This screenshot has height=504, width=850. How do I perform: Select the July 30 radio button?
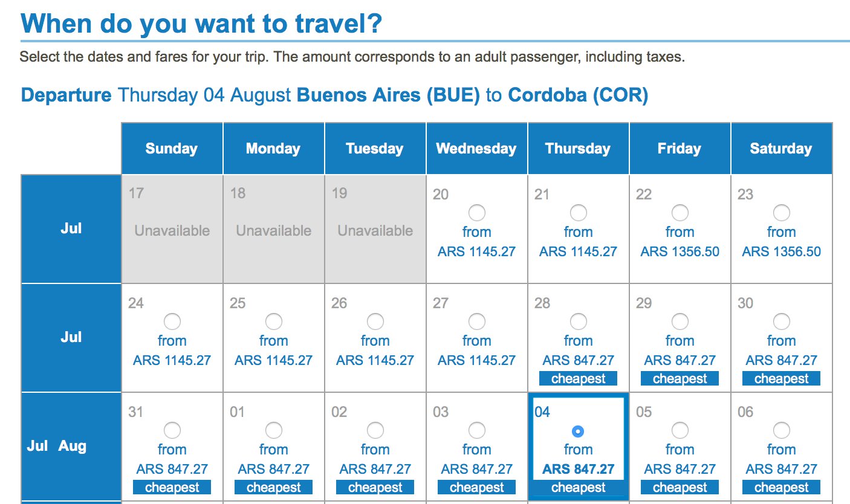point(782,321)
